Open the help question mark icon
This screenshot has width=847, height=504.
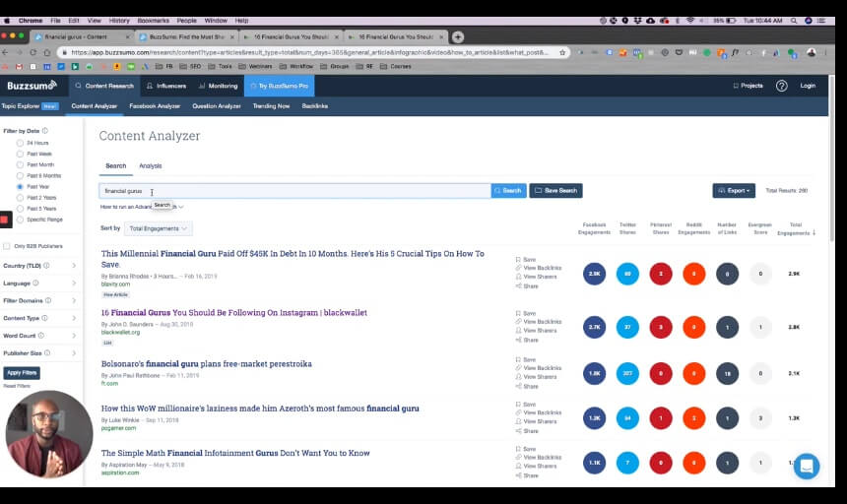pyautogui.click(x=781, y=86)
